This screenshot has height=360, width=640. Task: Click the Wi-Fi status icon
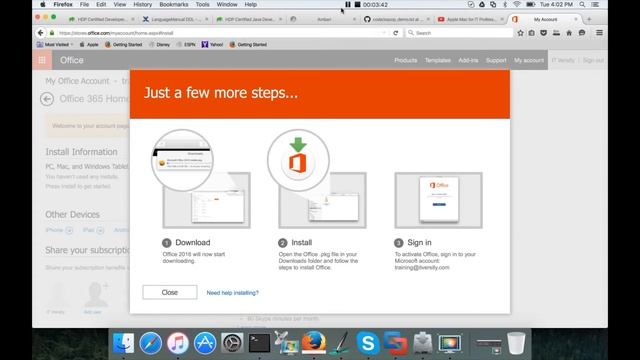(517, 4)
